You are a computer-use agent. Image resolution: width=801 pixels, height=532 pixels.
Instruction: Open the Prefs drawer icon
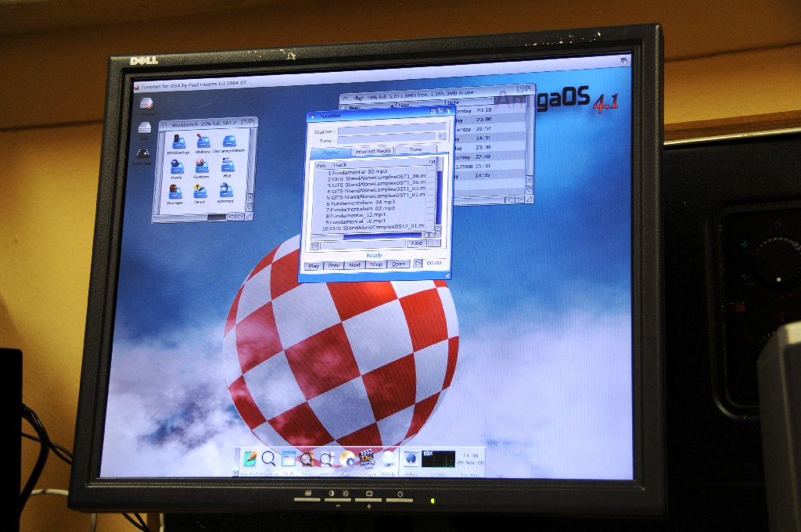pos(176,167)
